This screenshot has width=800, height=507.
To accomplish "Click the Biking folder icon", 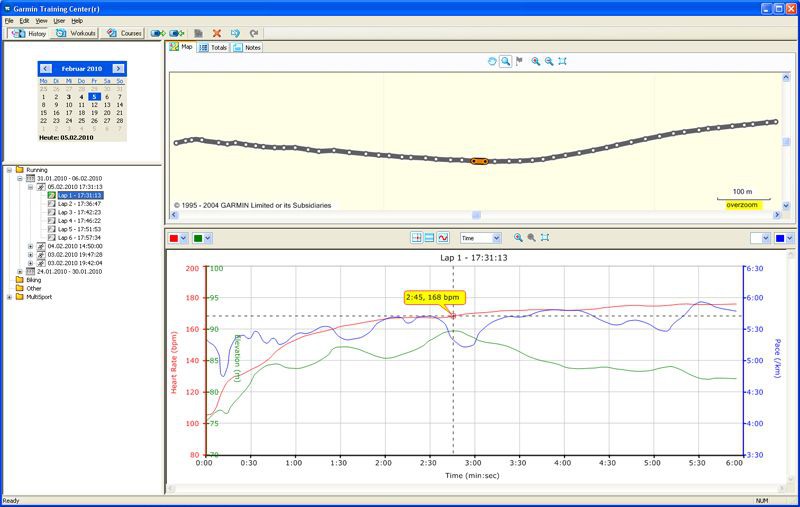I will tap(20, 280).
